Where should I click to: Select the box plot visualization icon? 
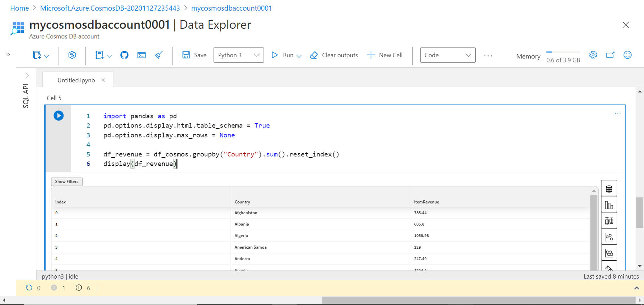click(x=609, y=221)
